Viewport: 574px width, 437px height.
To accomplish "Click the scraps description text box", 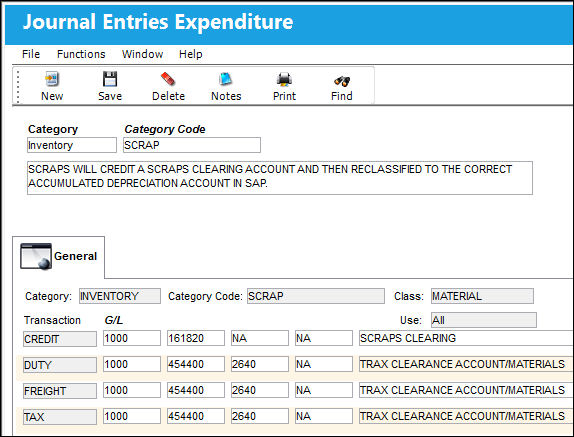I will [x=280, y=178].
